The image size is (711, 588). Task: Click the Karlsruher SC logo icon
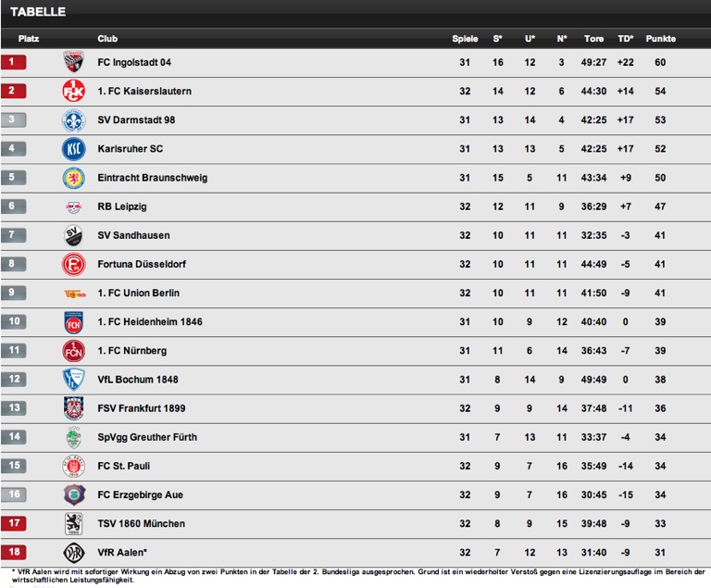(74, 148)
